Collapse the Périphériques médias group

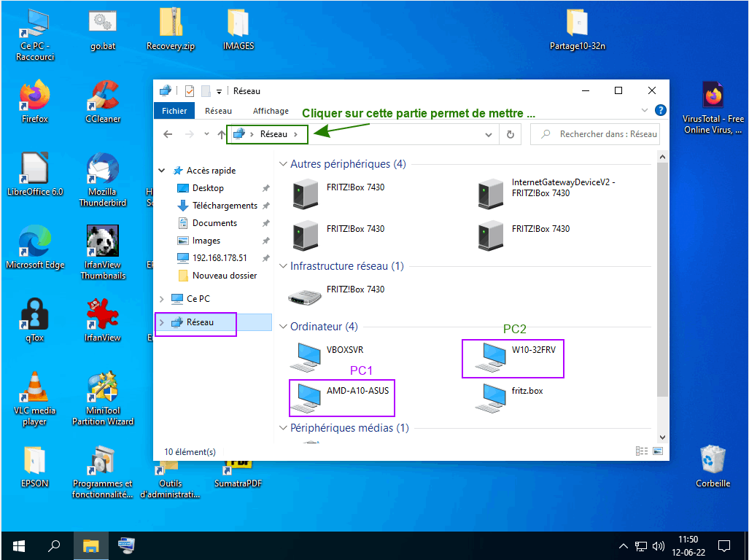pyautogui.click(x=283, y=428)
